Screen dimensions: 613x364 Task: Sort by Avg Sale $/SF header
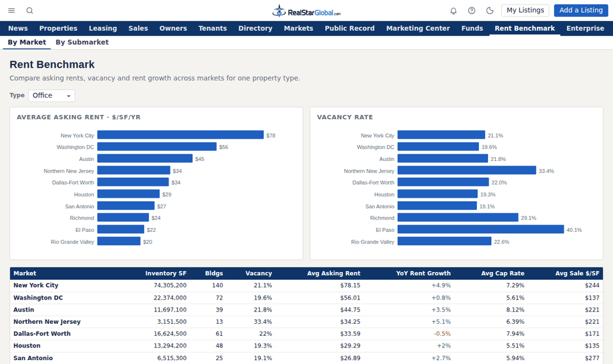[x=577, y=273]
